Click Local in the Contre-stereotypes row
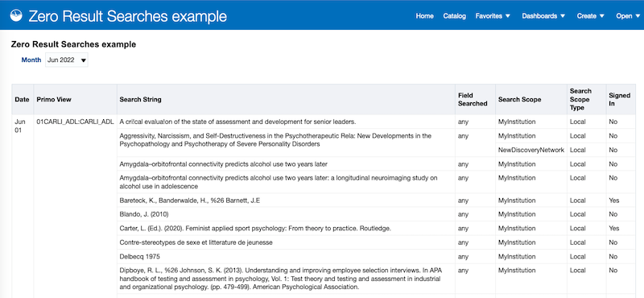This screenshot has width=644, height=298. (x=577, y=242)
